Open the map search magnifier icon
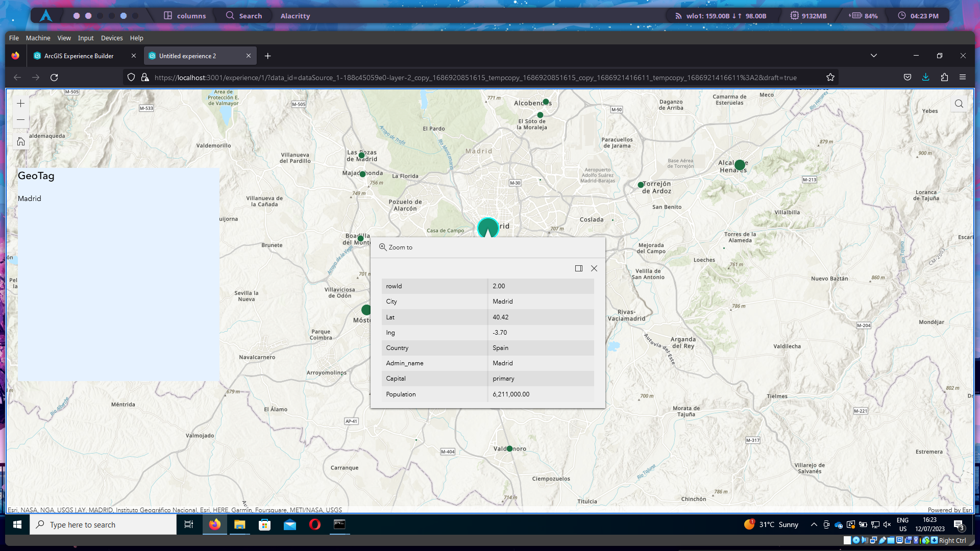This screenshot has height=551, width=980. pyautogui.click(x=959, y=104)
